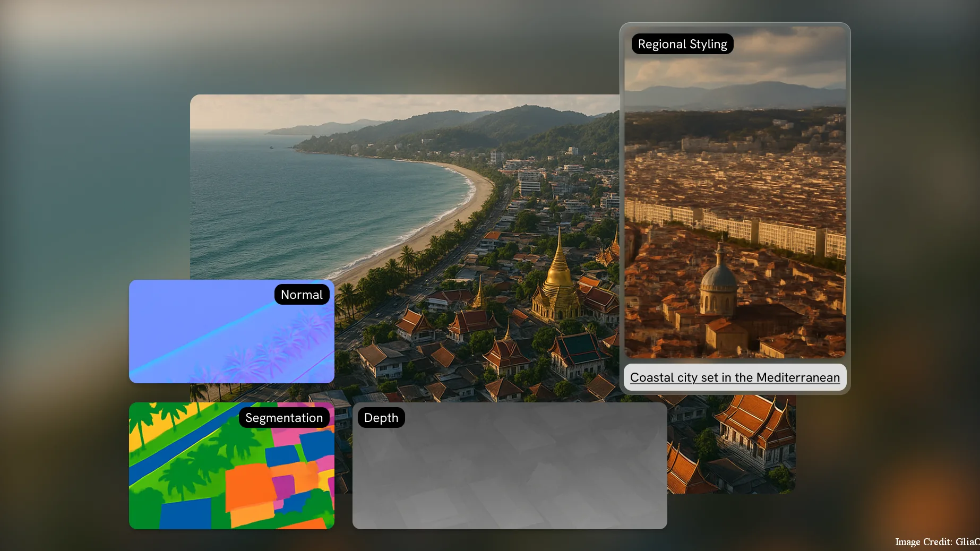Image resolution: width=980 pixels, height=551 pixels.
Task: Open the gray Depth map panel
Action: click(510, 472)
